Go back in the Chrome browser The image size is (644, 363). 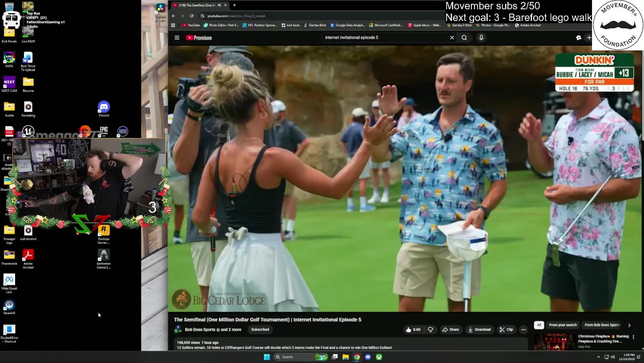pyautogui.click(x=174, y=16)
